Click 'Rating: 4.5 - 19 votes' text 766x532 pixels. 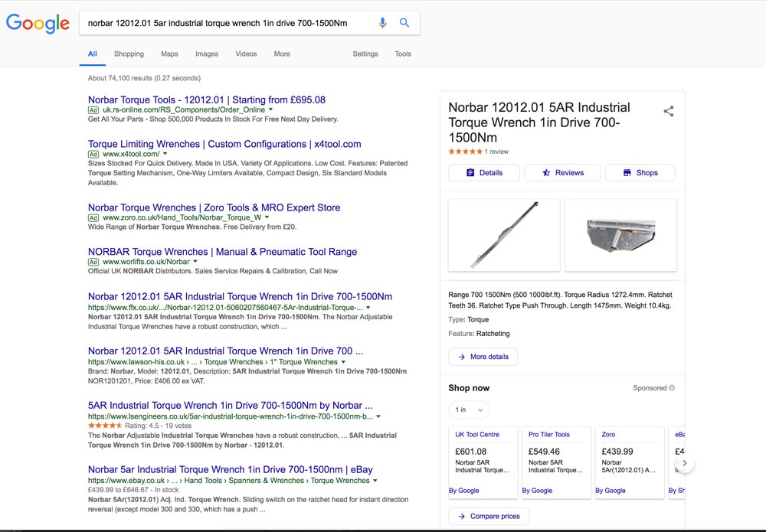(159, 426)
